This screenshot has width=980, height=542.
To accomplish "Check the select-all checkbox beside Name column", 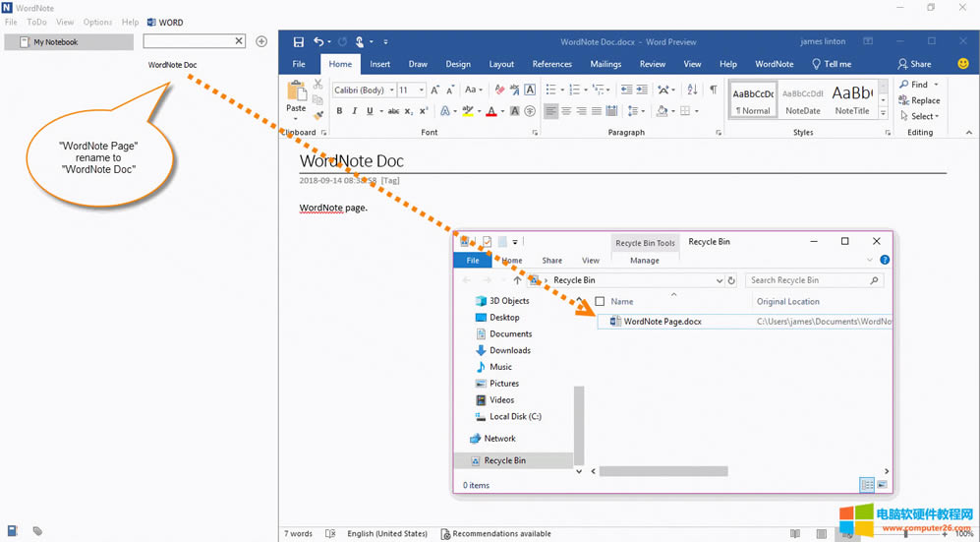I will 600,302.
